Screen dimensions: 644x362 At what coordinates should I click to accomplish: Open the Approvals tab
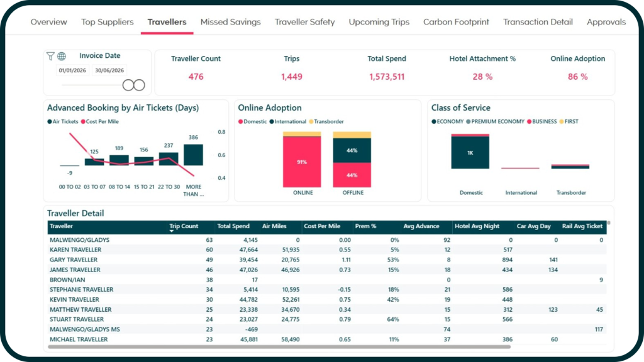tap(606, 22)
